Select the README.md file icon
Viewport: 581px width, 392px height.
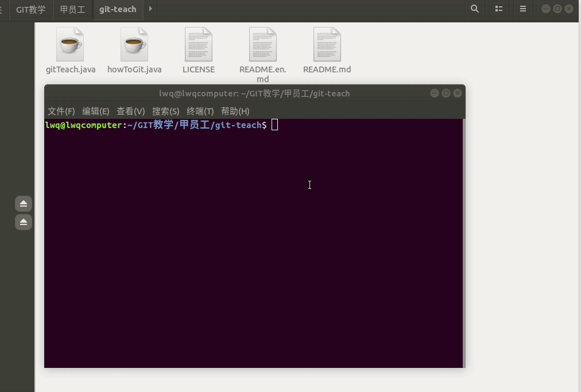pos(327,44)
